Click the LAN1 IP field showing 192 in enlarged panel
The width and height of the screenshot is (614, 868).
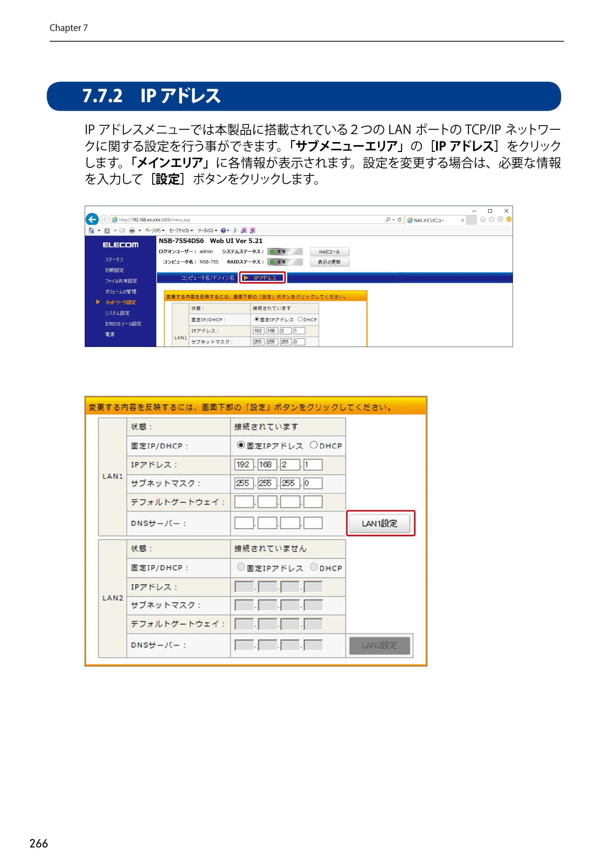click(x=244, y=465)
